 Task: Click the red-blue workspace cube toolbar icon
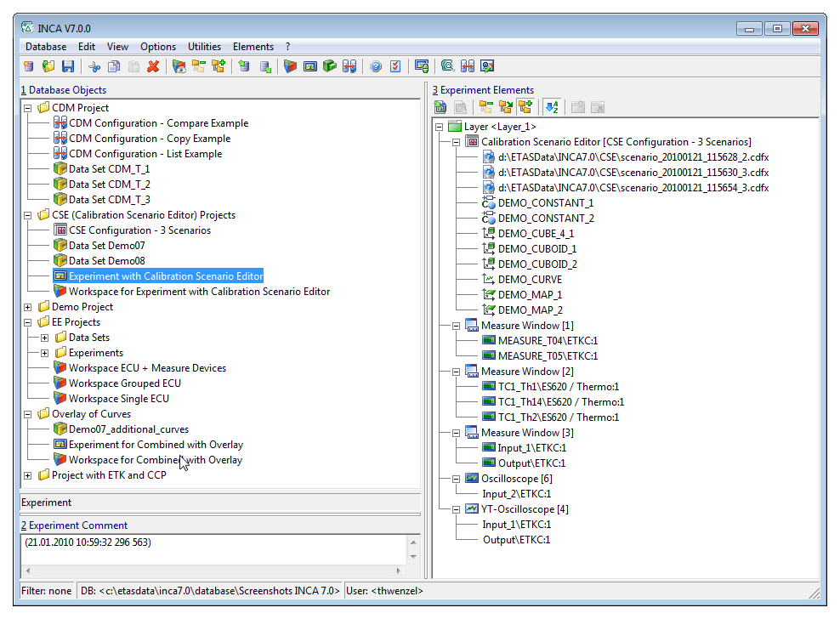click(290, 66)
